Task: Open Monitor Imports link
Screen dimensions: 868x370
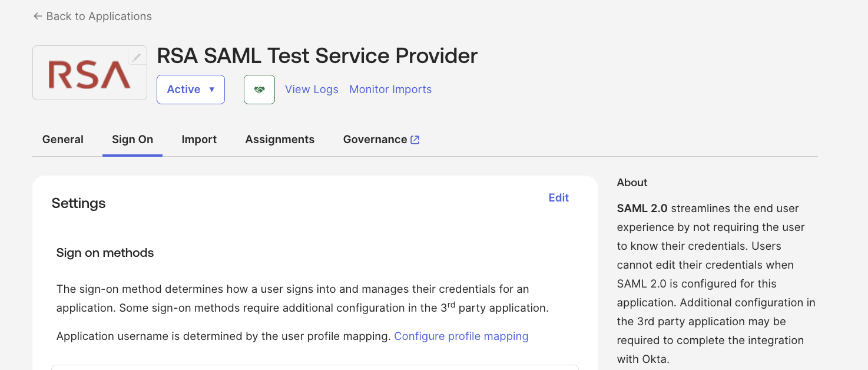Action: coord(390,90)
